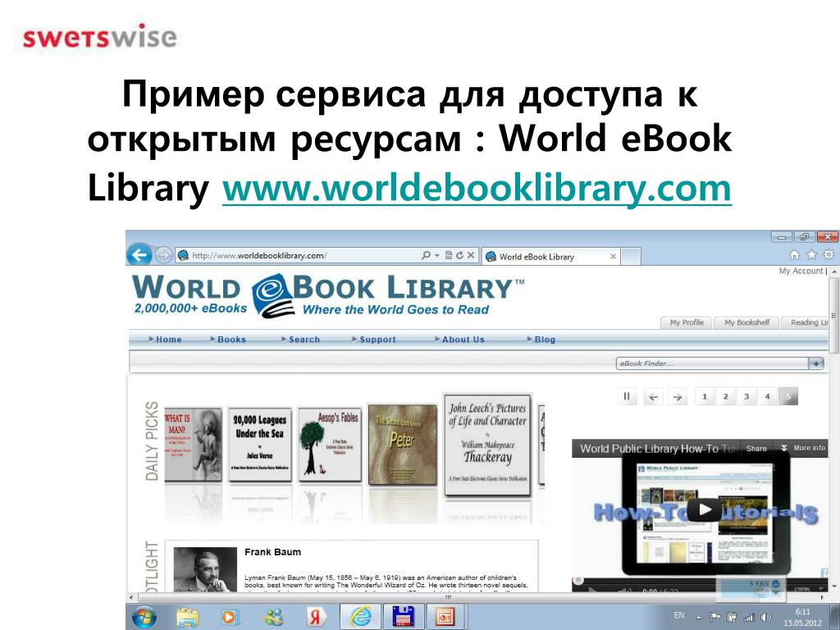Open the Aesop's Fables book cover
This screenshot has width=840, height=630.
pyautogui.click(x=330, y=444)
